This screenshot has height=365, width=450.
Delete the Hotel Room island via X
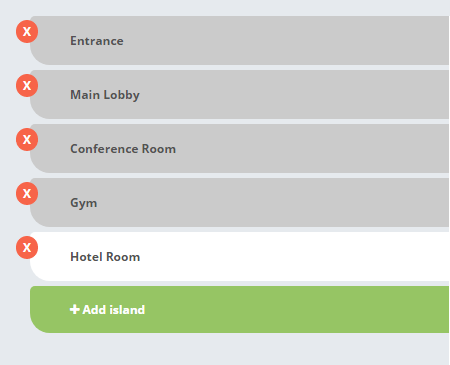coord(27,248)
